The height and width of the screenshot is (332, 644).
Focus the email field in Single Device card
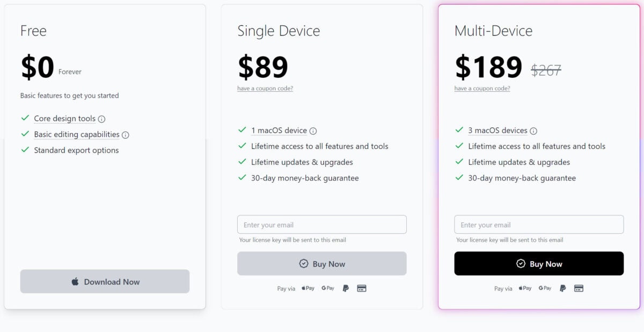(x=322, y=225)
